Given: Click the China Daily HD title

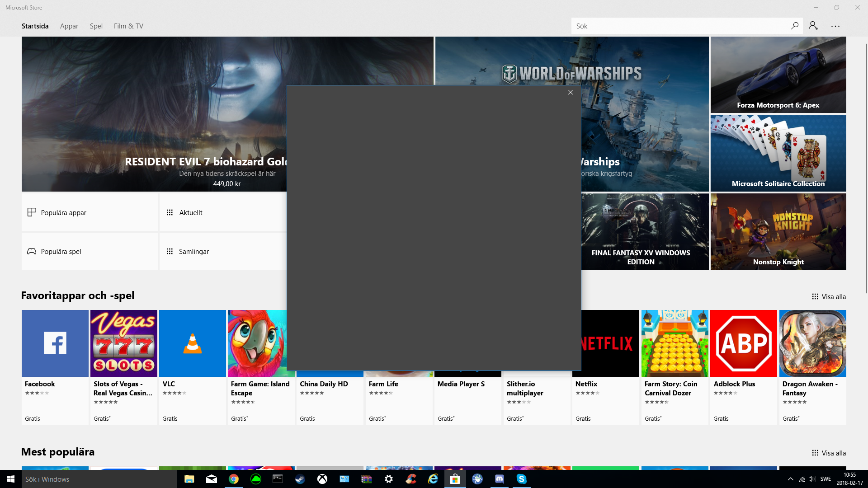Looking at the screenshot, I should click(324, 384).
